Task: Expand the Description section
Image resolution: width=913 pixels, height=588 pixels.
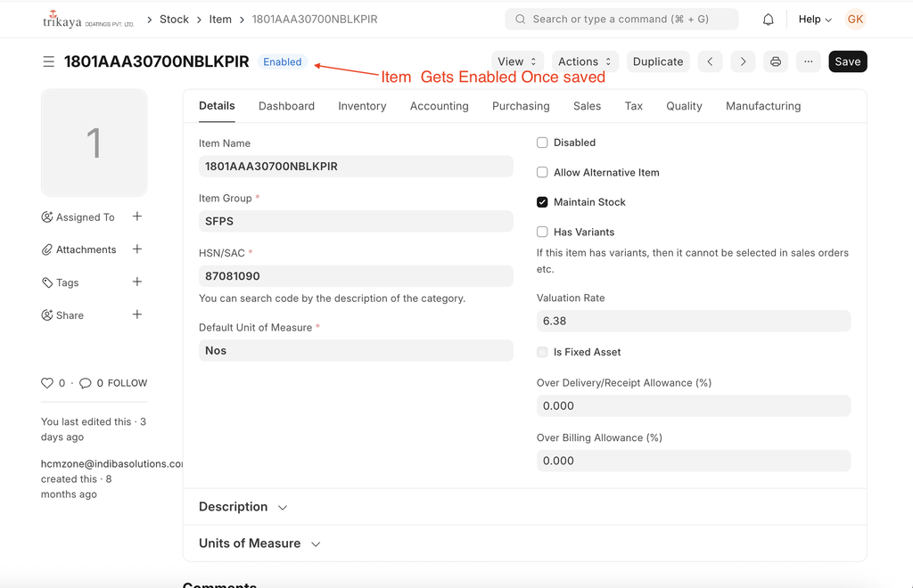Action: [x=243, y=507]
